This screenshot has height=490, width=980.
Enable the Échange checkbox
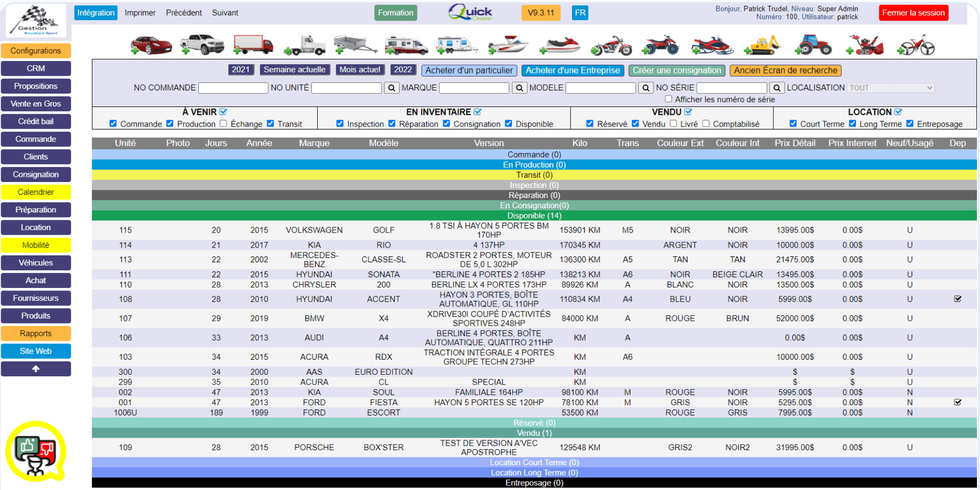tap(223, 124)
